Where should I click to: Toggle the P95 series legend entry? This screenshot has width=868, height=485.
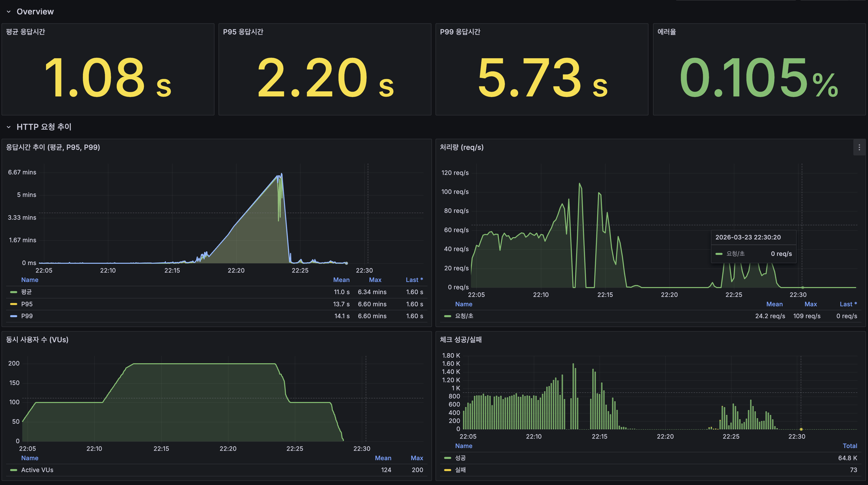tap(27, 304)
